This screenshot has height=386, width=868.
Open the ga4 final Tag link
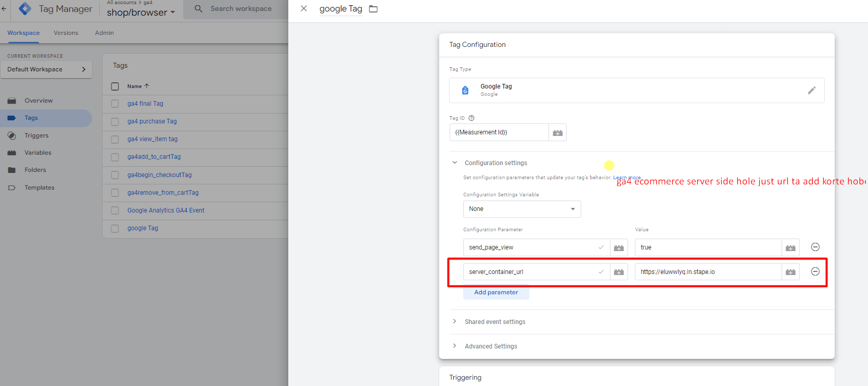pyautogui.click(x=145, y=104)
